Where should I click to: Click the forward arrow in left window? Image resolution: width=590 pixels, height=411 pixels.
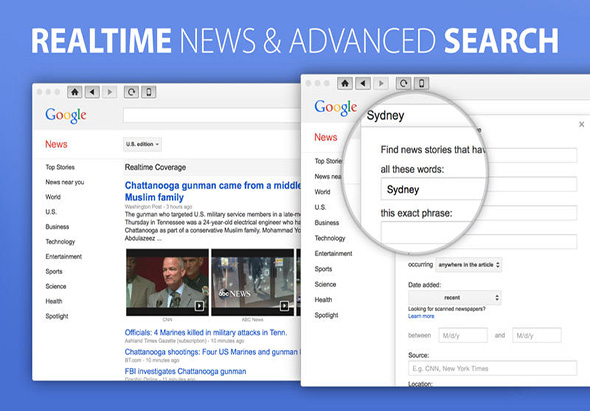tap(109, 92)
